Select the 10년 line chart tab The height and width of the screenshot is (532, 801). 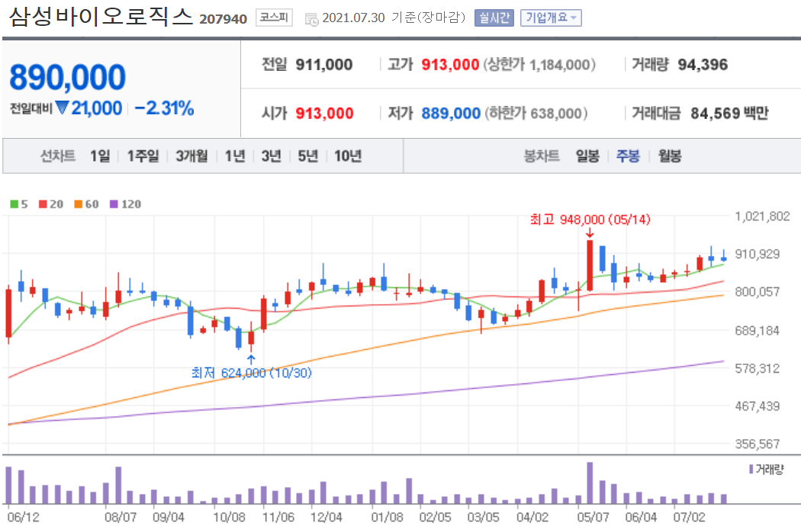348,155
